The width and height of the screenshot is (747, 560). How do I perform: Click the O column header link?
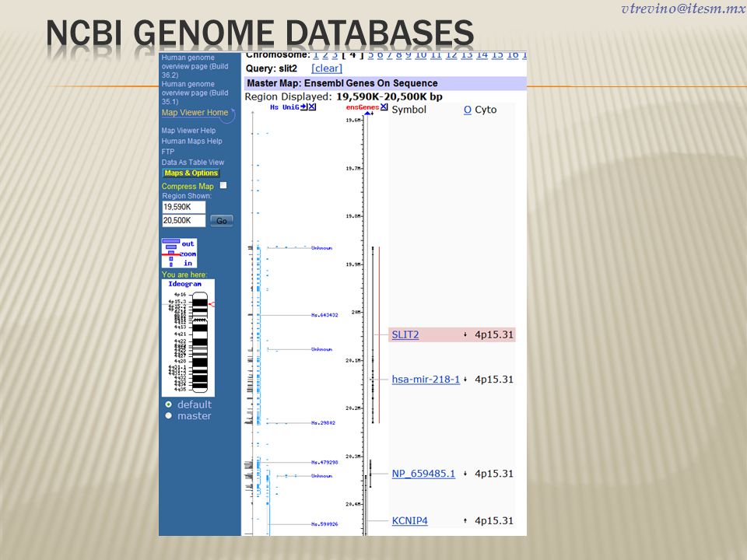[x=468, y=110]
